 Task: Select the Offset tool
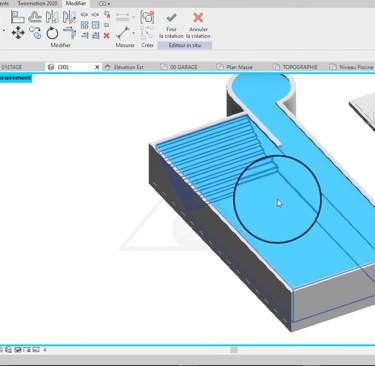pyautogui.click(x=35, y=17)
